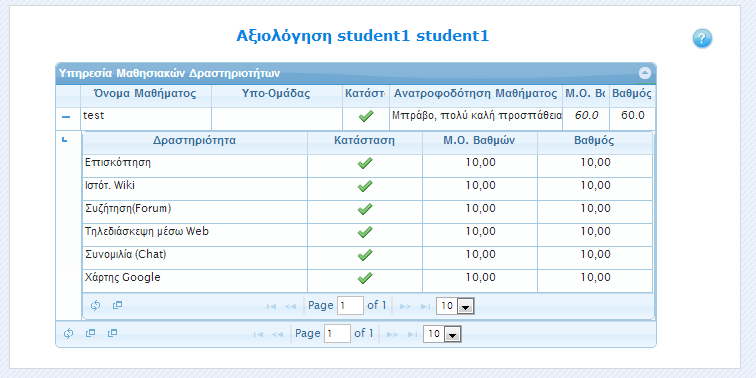The width and height of the screenshot is (756, 378).
Task: Go to last page in lessons grid pager
Action: (x=412, y=334)
